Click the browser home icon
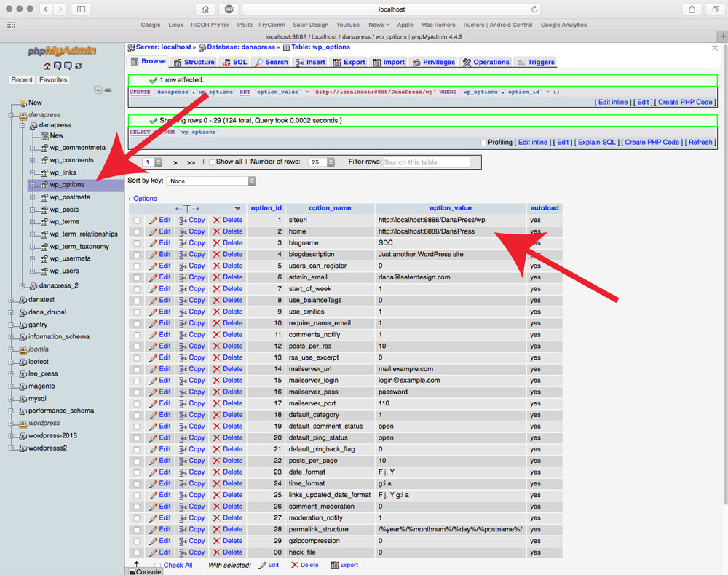Image resolution: width=728 pixels, height=575 pixels. 205,9
